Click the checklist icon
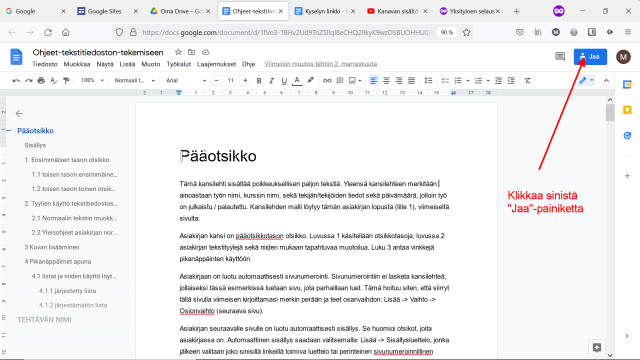Screen dimensions: 640x360 pyautogui.click(x=445, y=81)
